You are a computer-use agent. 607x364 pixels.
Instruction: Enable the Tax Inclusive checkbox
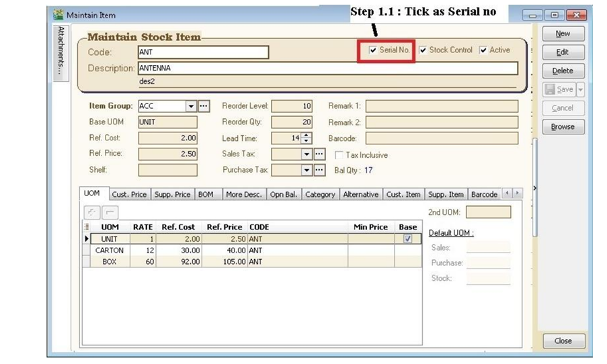click(x=340, y=155)
